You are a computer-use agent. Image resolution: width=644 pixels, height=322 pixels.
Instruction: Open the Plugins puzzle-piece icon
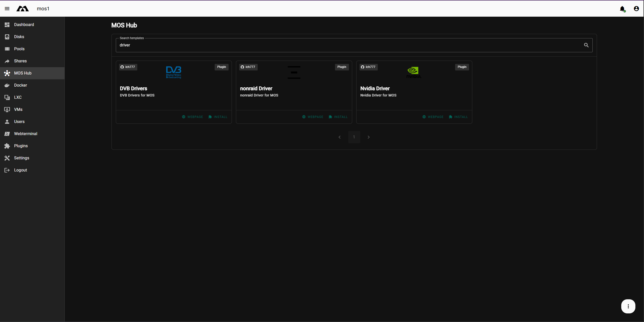7,146
